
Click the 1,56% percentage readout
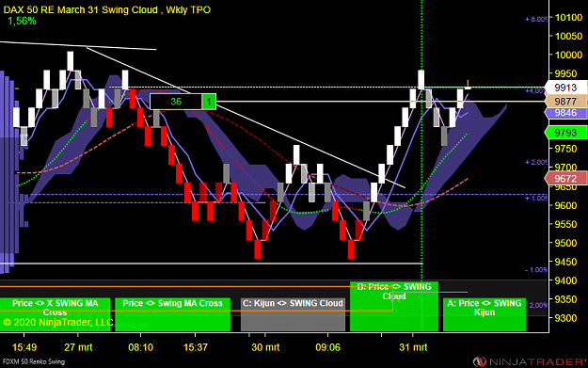pyautogui.click(x=23, y=21)
